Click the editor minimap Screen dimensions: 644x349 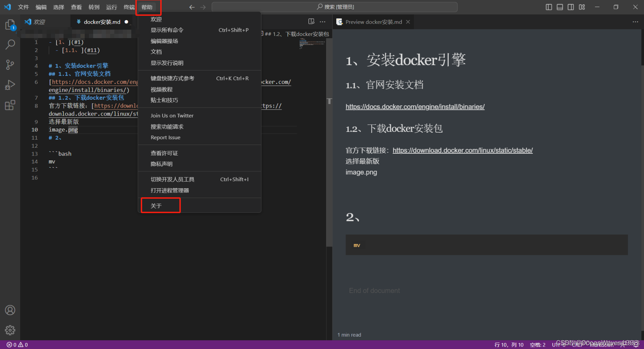coord(312,44)
